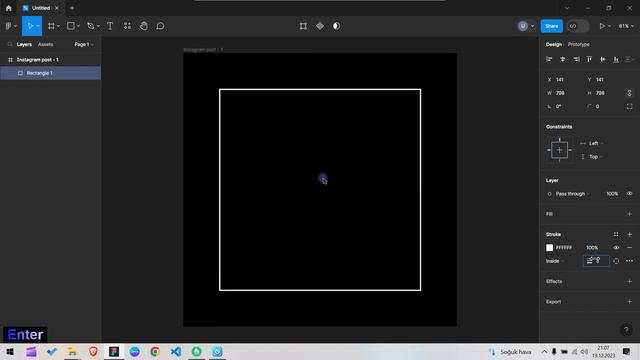Viewport: 640px width, 360px height.
Task: Go to the Figma home icon
Action: tap(9, 8)
